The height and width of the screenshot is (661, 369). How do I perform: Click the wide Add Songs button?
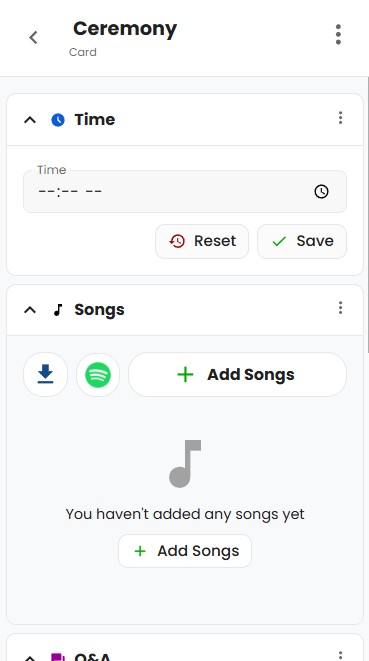tap(237, 374)
